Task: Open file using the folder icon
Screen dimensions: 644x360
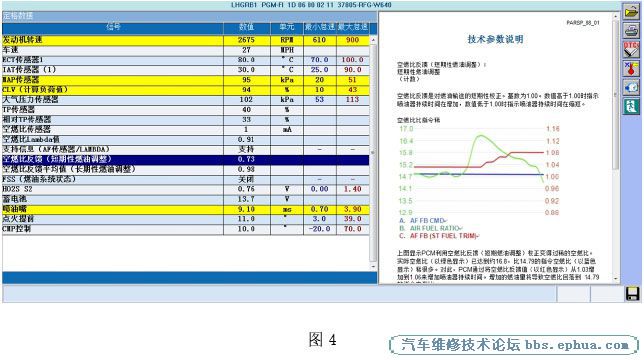Action: [631, 11]
